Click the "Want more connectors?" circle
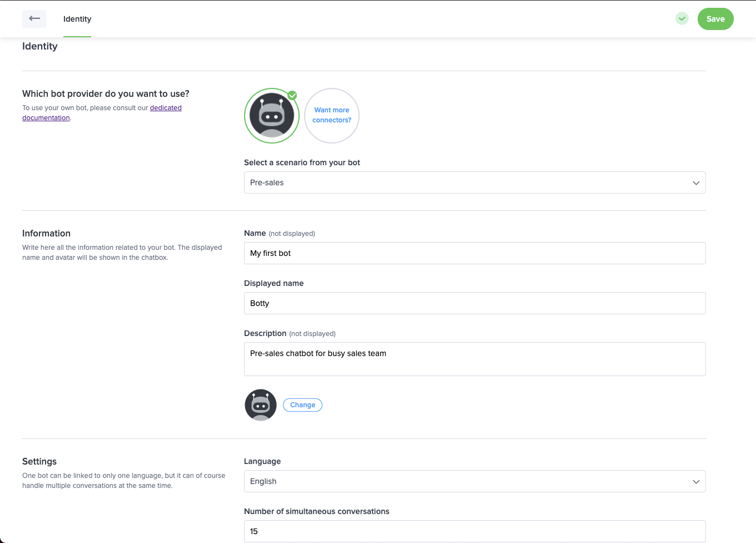This screenshot has height=543, width=756. coord(332,116)
